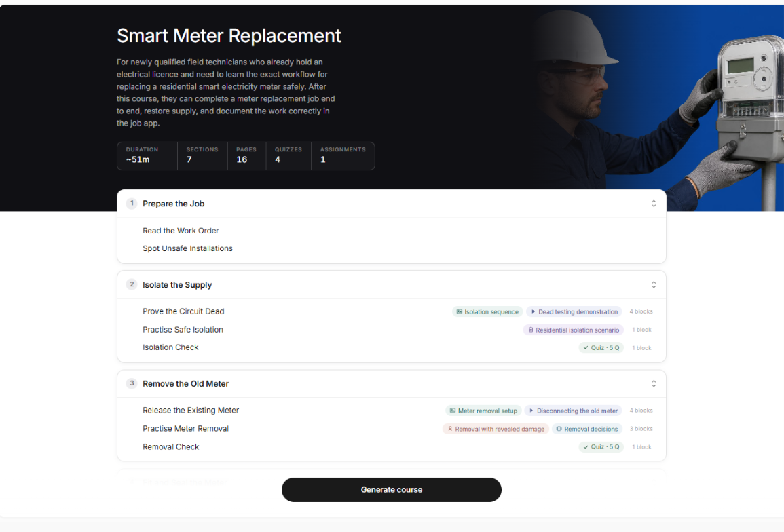
Task: Click the Prepare the Job section title
Action: click(x=174, y=204)
